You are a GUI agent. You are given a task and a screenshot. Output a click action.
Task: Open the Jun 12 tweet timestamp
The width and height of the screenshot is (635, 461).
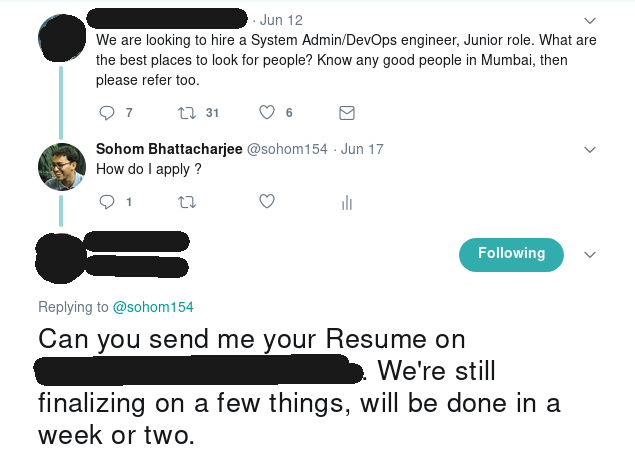point(281,20)
